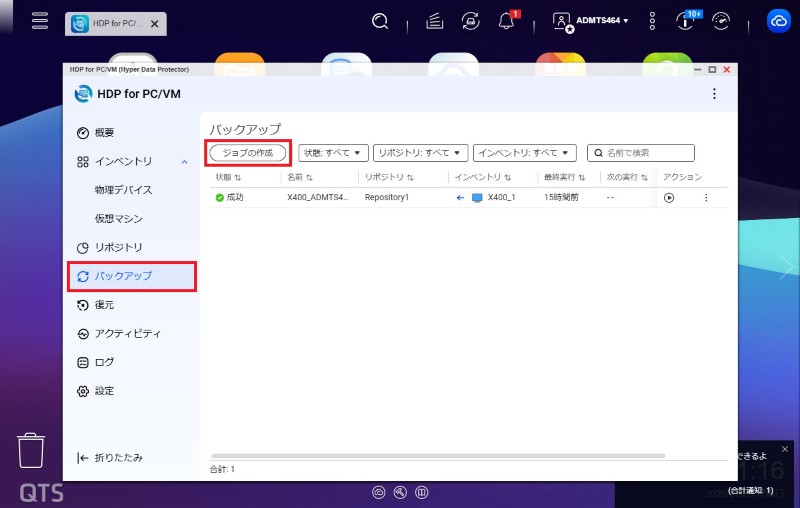The height and width of the screenshot is (508, 800).
Task: Go to 復元 in the sidebar
Action: click(x=104, y=305)
